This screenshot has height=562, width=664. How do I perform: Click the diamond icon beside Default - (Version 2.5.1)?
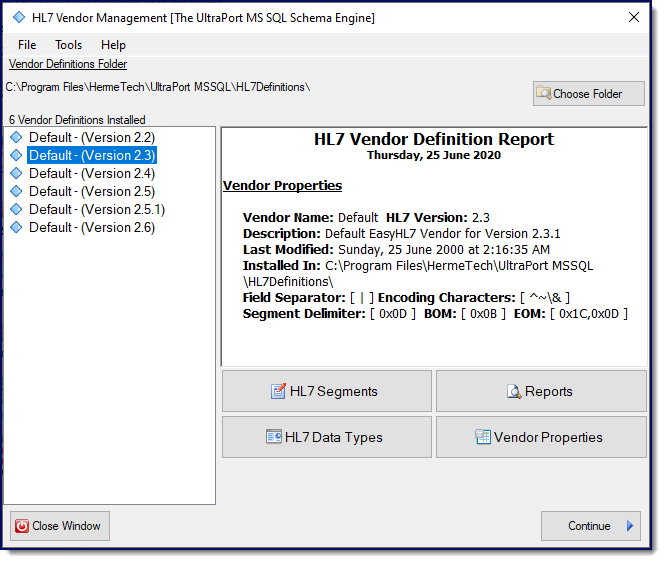pos(16,210)
